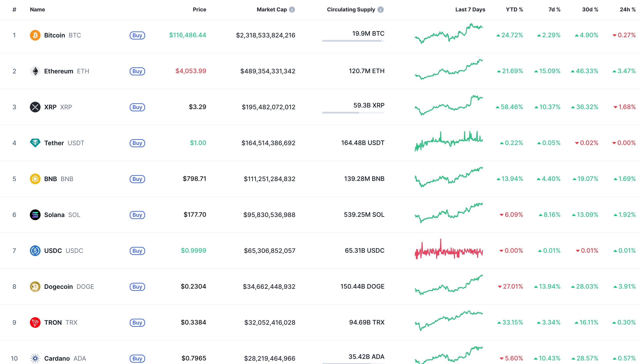
Task: Click the Dogecoin logo icon
Action: coord(35,286)
